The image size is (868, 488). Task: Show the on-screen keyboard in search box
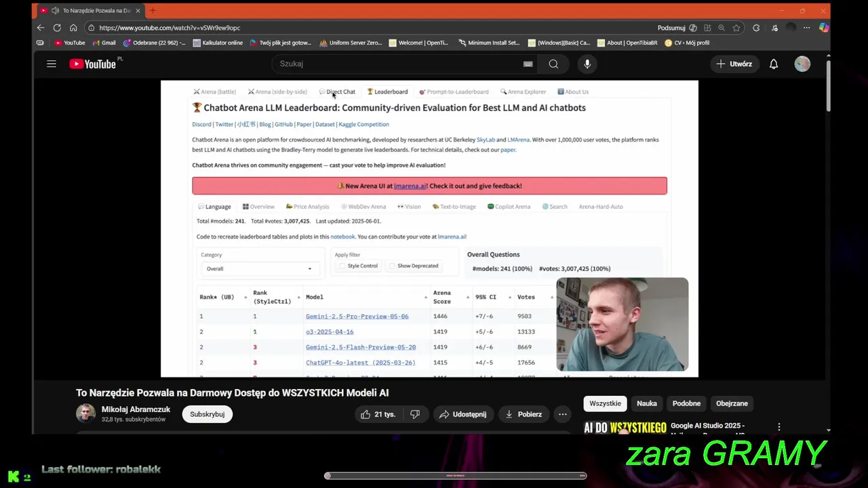click(528, 64)
